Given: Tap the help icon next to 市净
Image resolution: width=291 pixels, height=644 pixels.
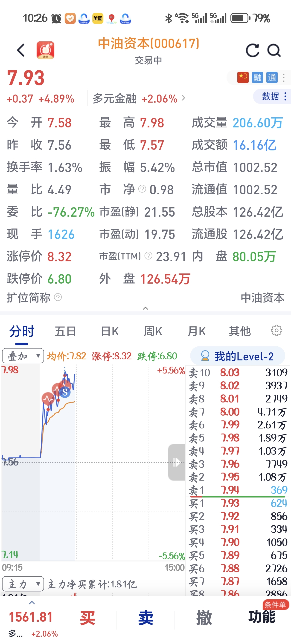Looking at the screenshot, I should pyautogui.click(x=142, y=189).
